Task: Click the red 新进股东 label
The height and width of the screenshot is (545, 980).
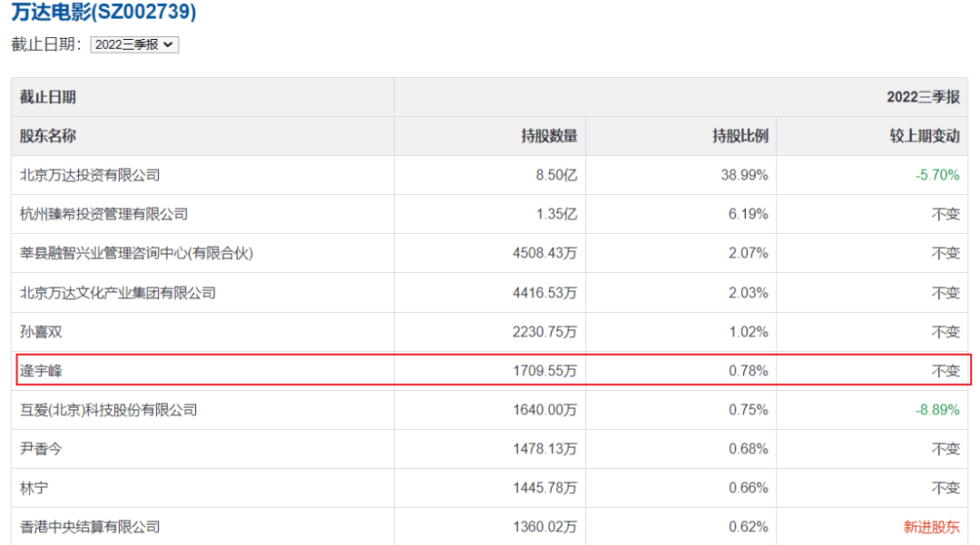Action: pos(932,526)
